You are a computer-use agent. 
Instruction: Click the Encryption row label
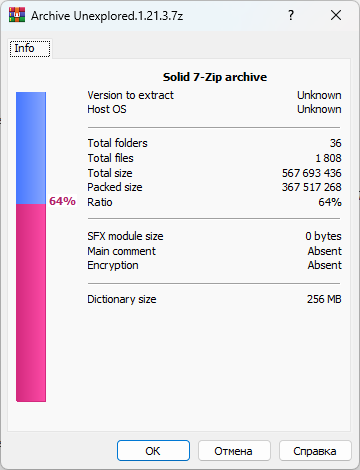[x=113, y=265]
